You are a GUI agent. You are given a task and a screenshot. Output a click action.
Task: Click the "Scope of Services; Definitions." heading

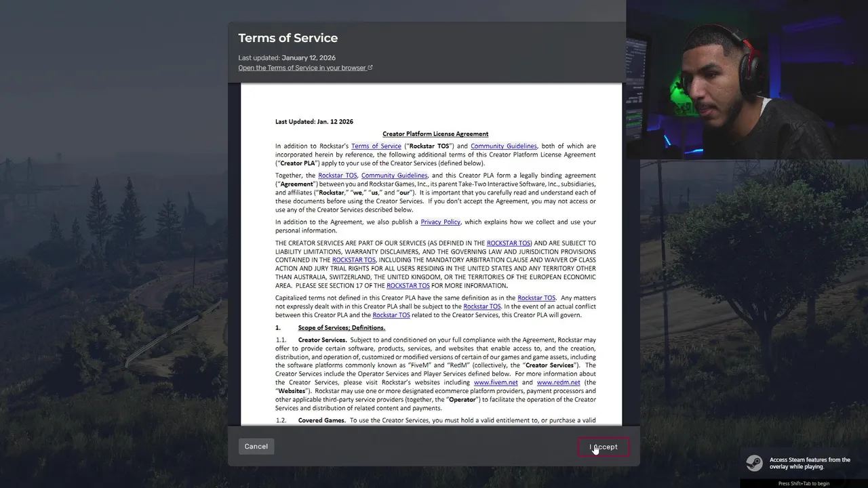[342, 328]
